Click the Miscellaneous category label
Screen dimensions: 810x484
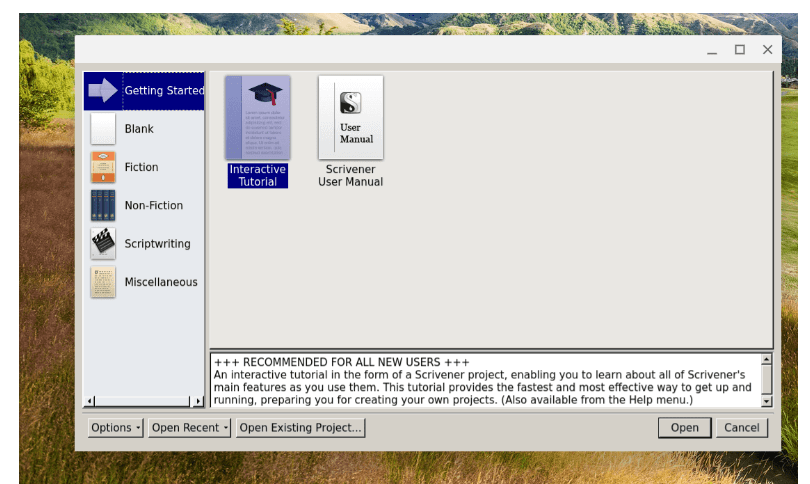pos(161,282)
